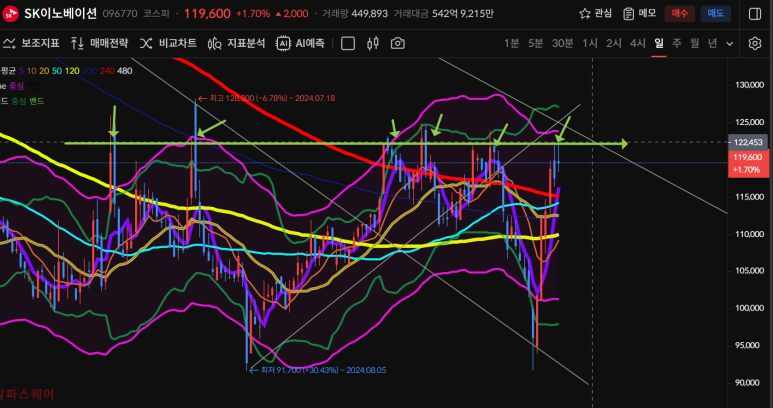Click the 90,000 price axis label

[x=748, y=382]
